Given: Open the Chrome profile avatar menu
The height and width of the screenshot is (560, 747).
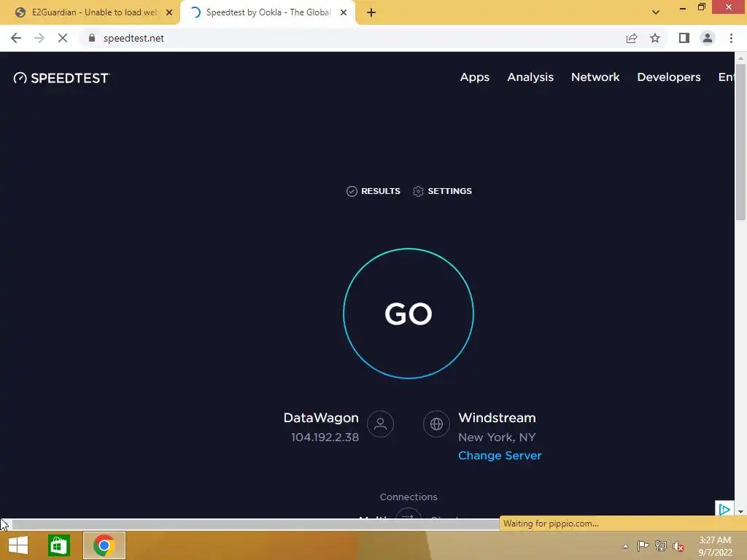Looking at the screenshot, I should point(708,38).
